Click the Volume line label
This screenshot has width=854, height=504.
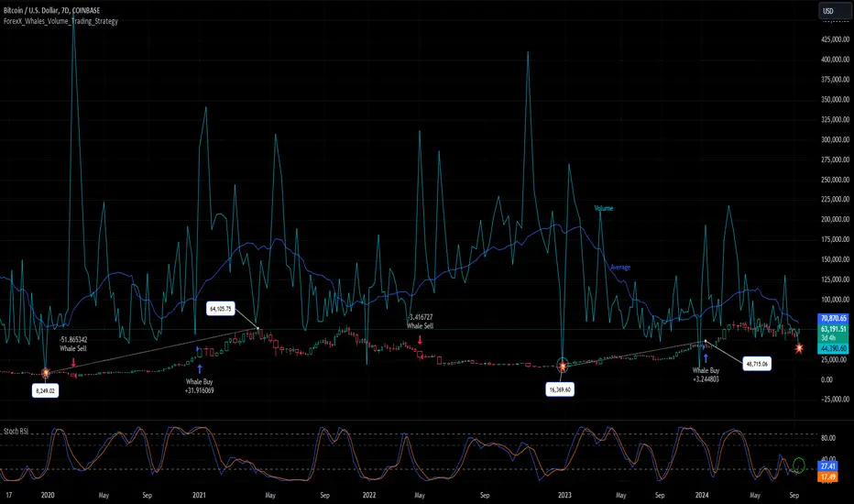(x=604, y=208)
